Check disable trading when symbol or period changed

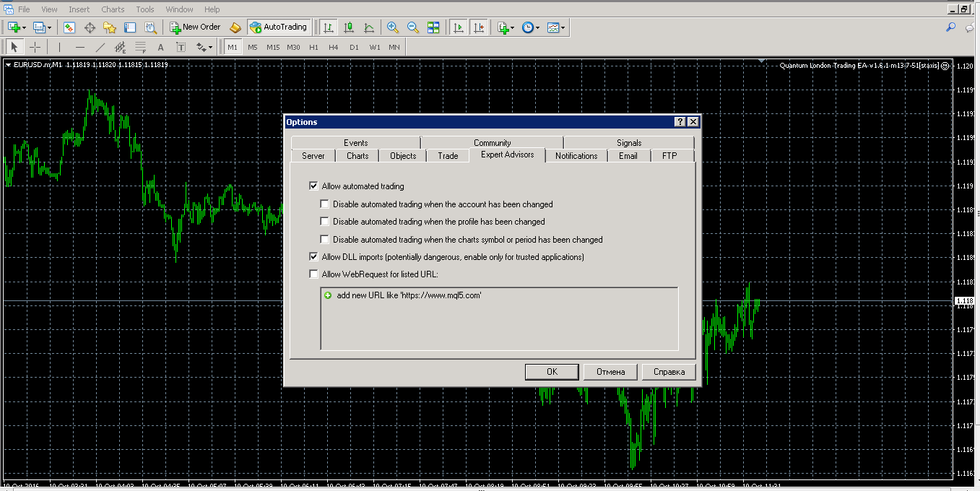[324, 240]
